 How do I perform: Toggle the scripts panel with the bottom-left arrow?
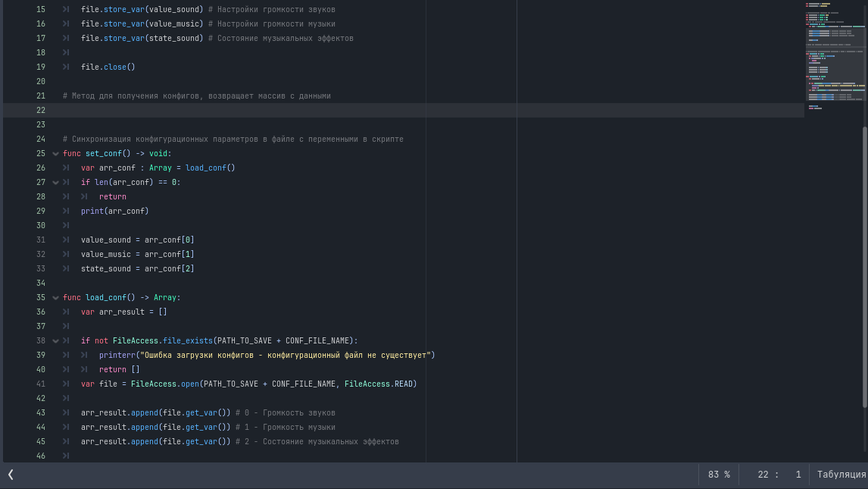click(11, 475)
